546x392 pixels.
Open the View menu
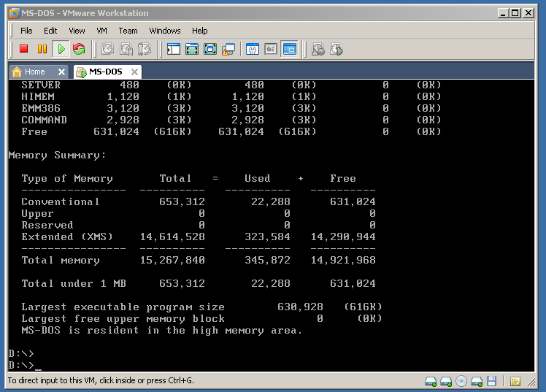point(77,31)
